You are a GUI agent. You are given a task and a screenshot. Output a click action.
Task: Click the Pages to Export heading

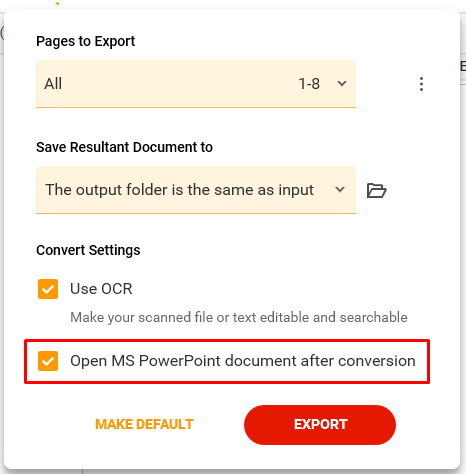point(86,41)
